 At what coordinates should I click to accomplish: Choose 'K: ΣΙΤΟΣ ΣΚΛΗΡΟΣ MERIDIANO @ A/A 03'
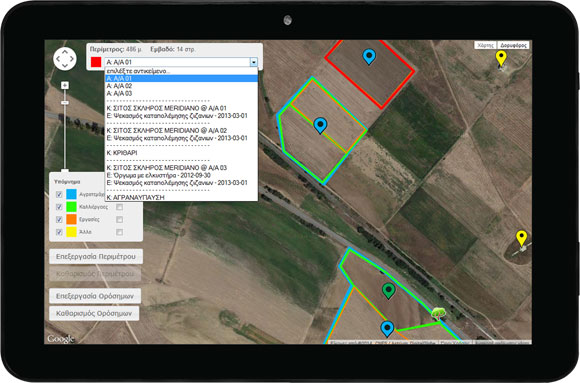(181, 168)
